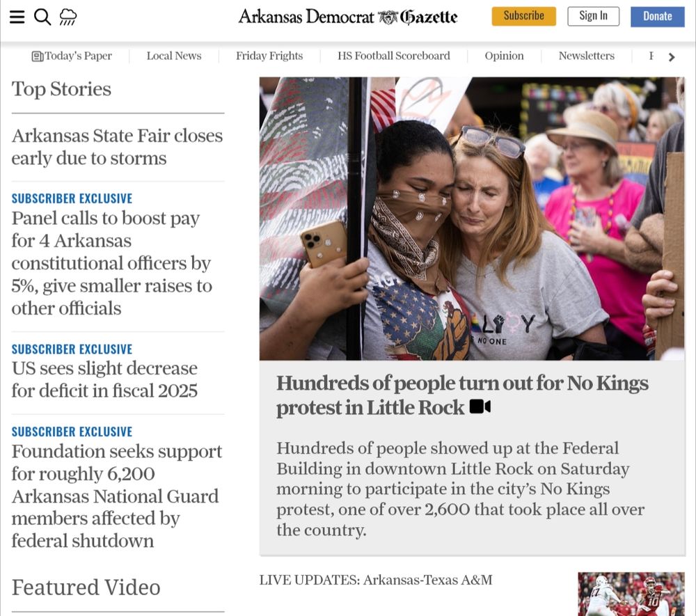This screenshot has height=616, width=696.
Task: Open the Newsletters section
Action: 586,56
